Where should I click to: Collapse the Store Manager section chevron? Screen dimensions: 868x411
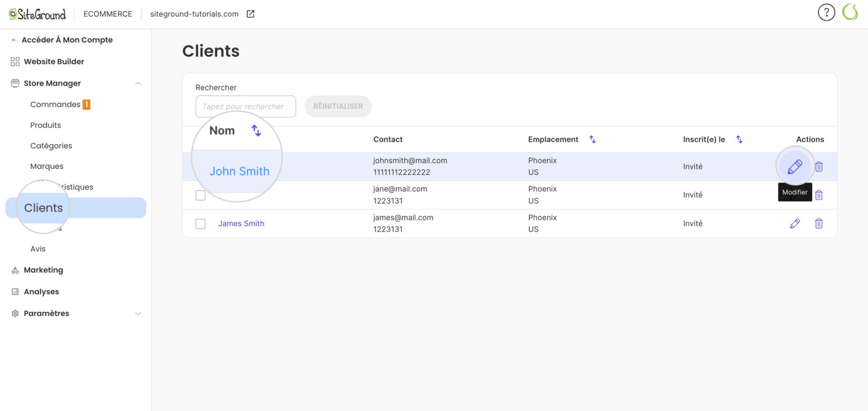click(138, 83)
